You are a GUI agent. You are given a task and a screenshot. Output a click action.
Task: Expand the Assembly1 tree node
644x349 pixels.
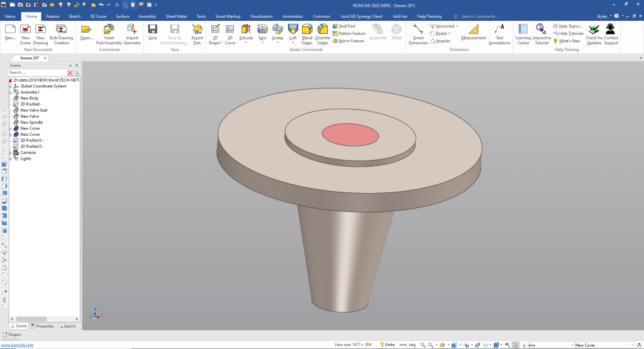point(10,92)
